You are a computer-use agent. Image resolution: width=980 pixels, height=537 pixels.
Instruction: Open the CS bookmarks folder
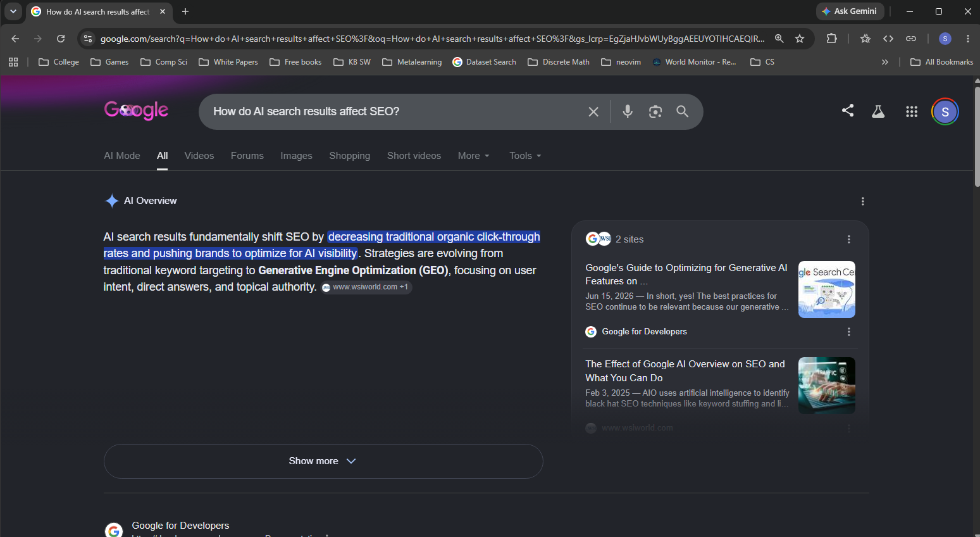(762, 62)
